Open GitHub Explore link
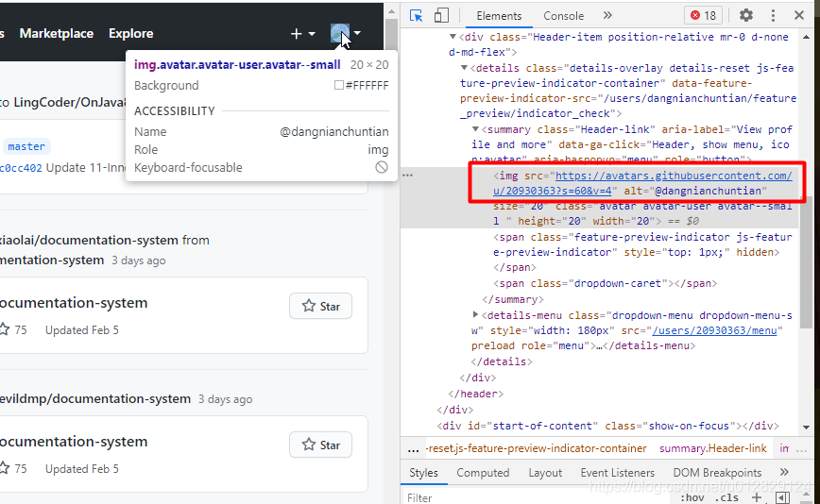This screenshot has height=504, width=820. pyautogui.click(x=131, y=33)
